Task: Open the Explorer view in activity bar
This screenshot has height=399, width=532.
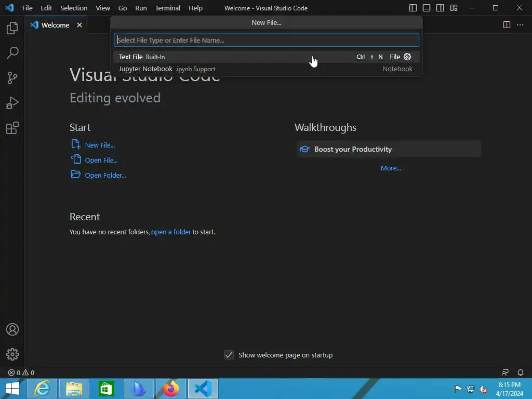Action: 12,28
